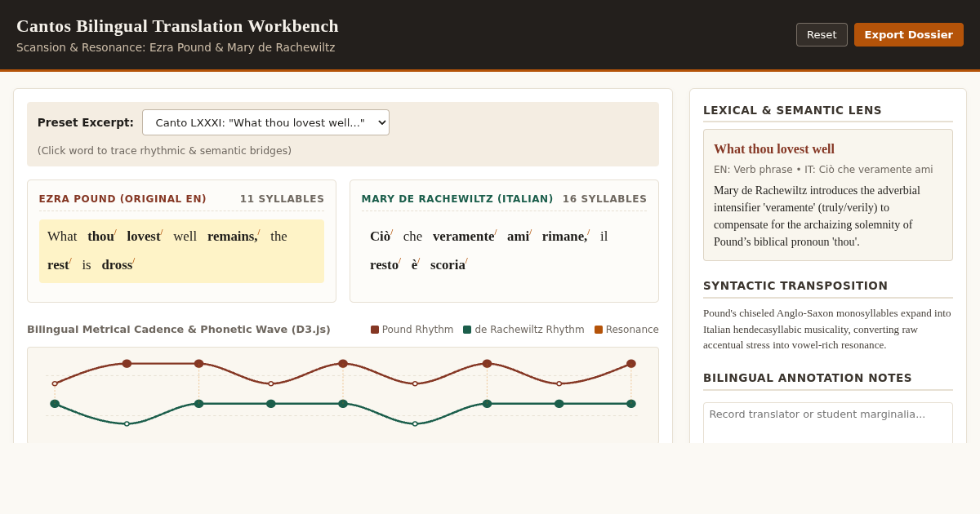Click the Reset button

(x=822, y=34)
